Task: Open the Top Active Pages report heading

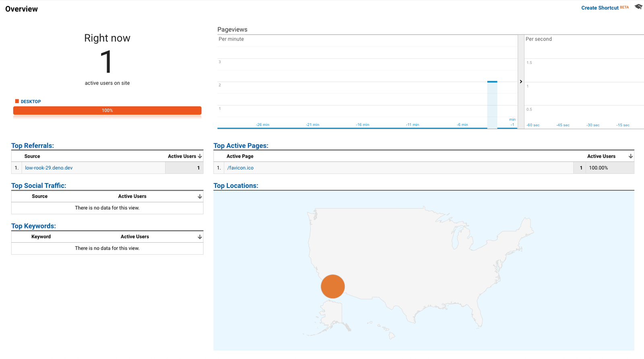Action: click(241, 146)
